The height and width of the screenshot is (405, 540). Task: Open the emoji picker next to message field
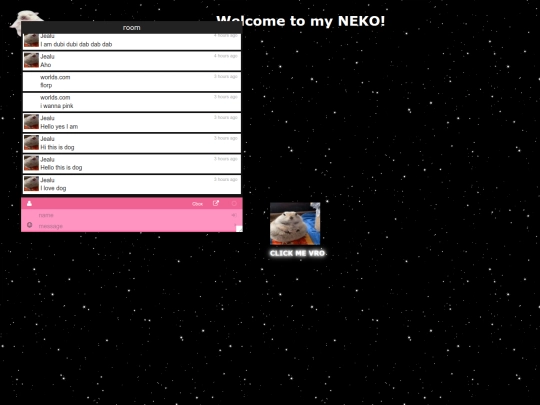tap(30, 225)
